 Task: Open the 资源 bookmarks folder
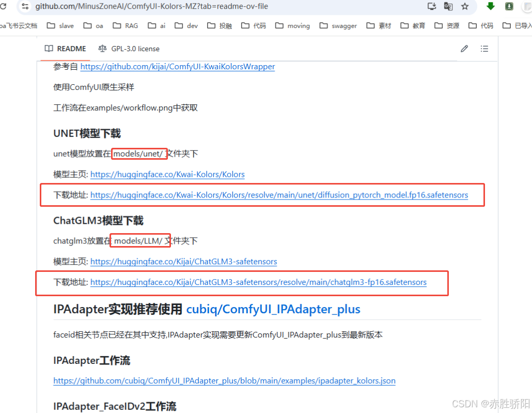tap(447, 26)
